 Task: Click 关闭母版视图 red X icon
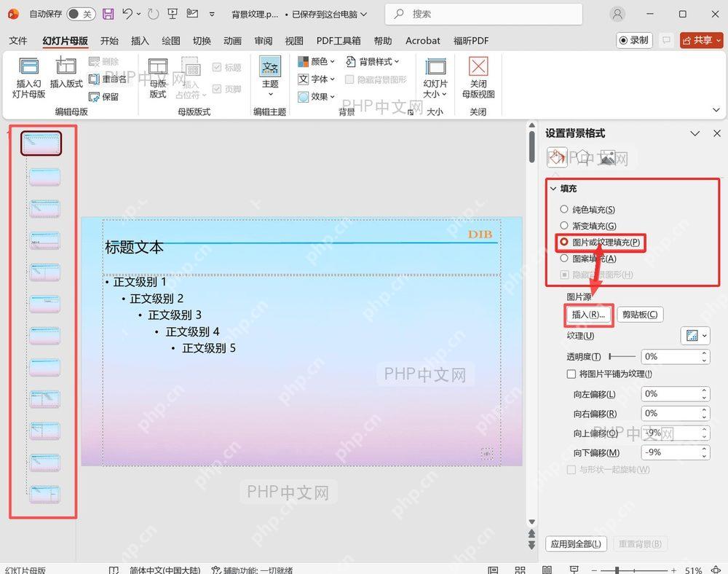pyautogui.click(x=478, y=66)
